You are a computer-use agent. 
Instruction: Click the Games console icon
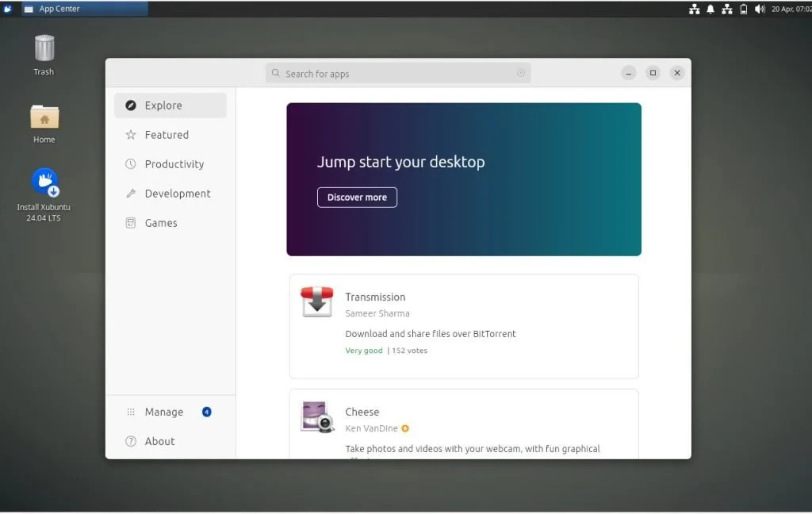[x=131, y=223]
